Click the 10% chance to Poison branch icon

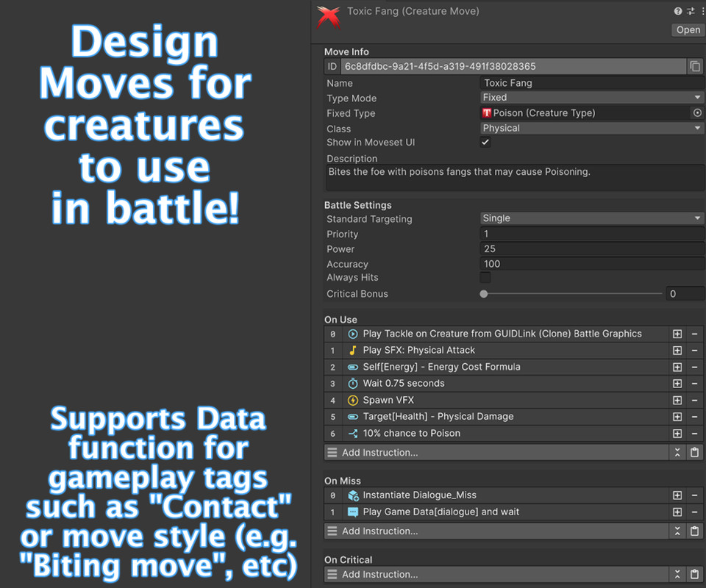[x=353, y=433]
